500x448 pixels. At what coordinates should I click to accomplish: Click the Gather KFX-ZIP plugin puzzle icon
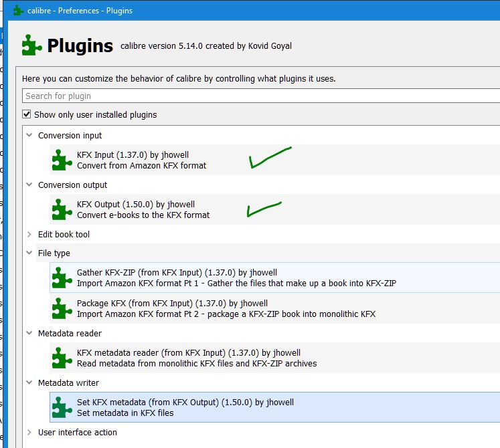[x=62, y=277]
